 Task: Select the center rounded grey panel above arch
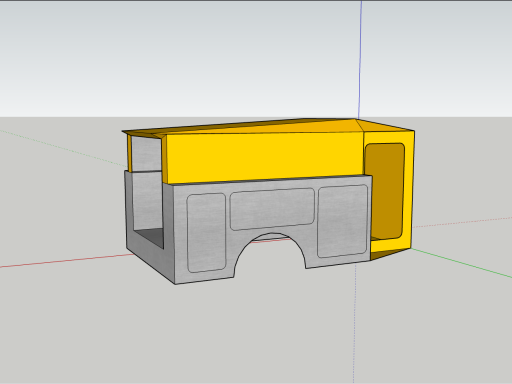[272, 209]
